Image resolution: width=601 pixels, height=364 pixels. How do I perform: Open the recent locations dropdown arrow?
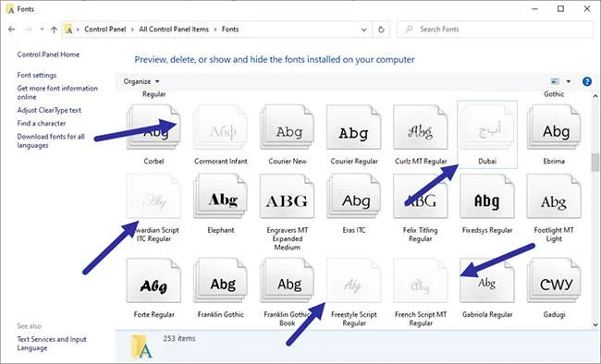(x=42, y=30)
